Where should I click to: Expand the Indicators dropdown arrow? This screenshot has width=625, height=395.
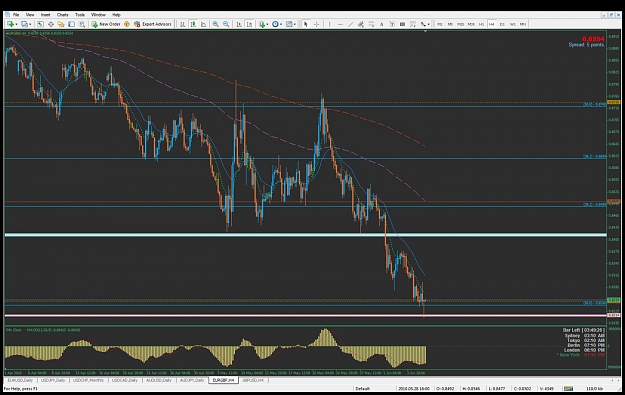(267, 24)
